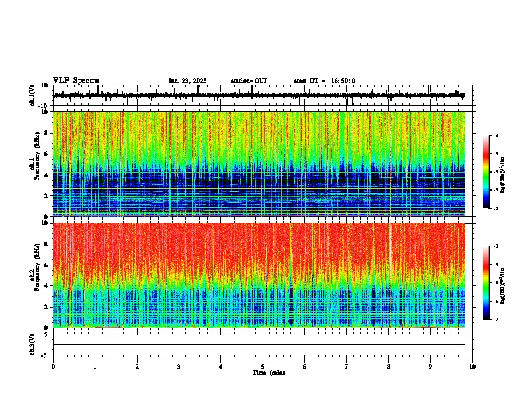Click the time-axis tick label "0"
Screen dimensions: 532x411
[x=53, y=367]
